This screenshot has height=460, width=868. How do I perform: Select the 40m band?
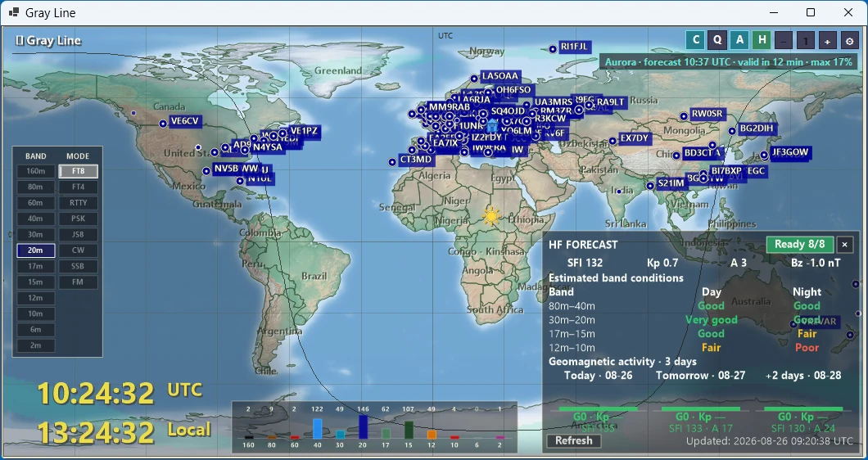[35, 219]
